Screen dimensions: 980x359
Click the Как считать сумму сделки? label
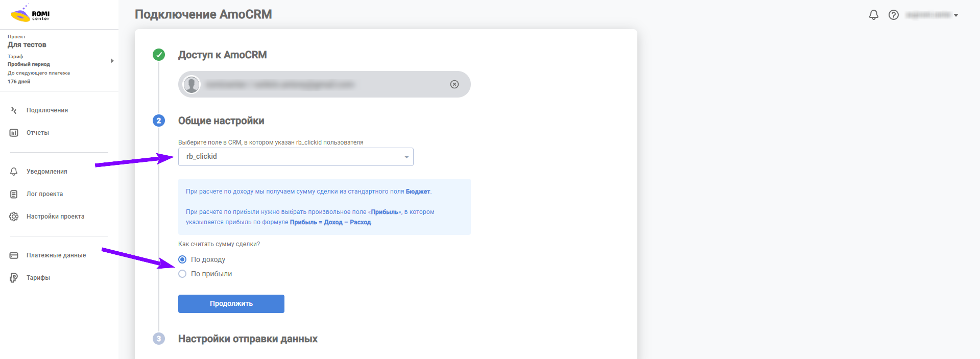219,244
